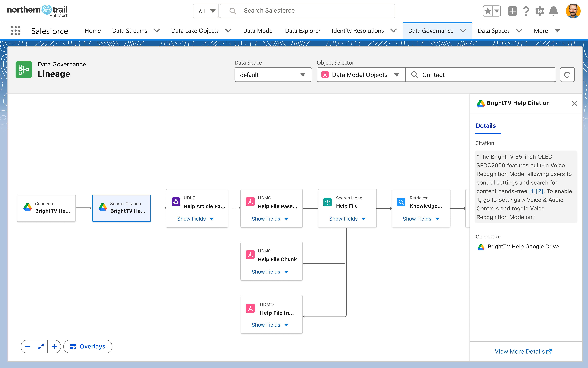Viewport: 588px width, 368px height.
Task: Show Fields for Help File In... node
Action: 270,325
